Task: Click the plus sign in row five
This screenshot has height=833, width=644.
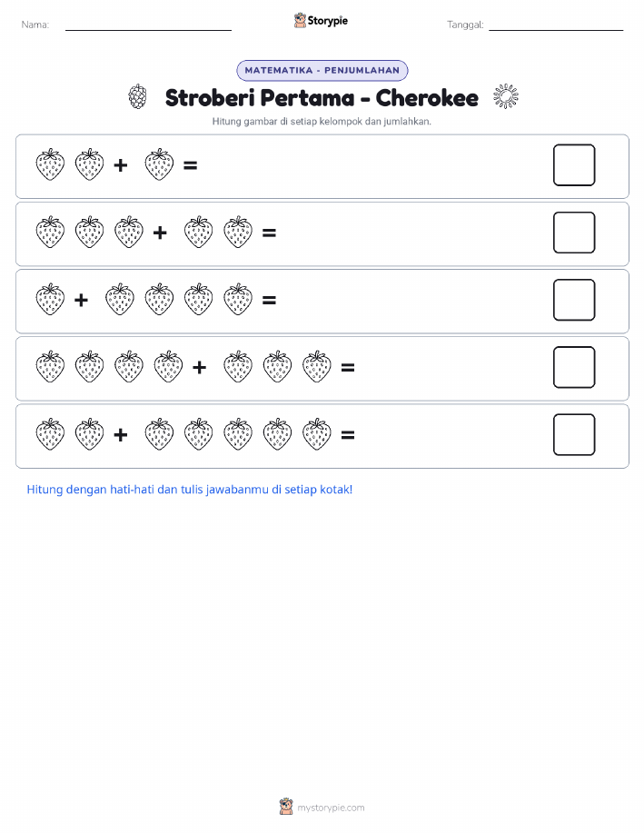Action: click(x=121, y=435)
